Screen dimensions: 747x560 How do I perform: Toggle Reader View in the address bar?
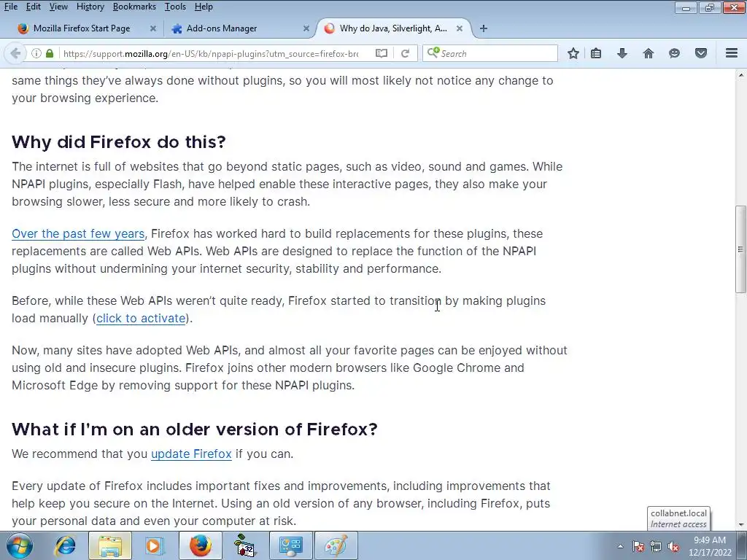tap(381, 53)
